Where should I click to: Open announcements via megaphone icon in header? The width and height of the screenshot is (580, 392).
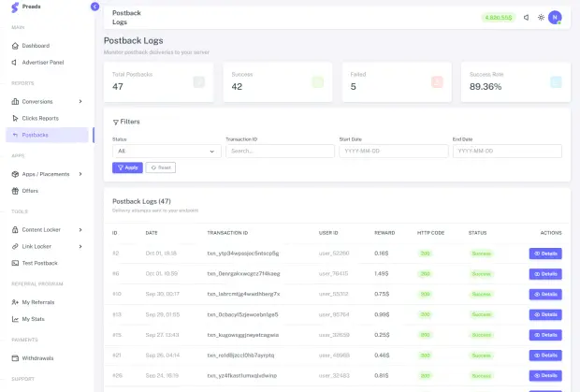coord(527,18)
